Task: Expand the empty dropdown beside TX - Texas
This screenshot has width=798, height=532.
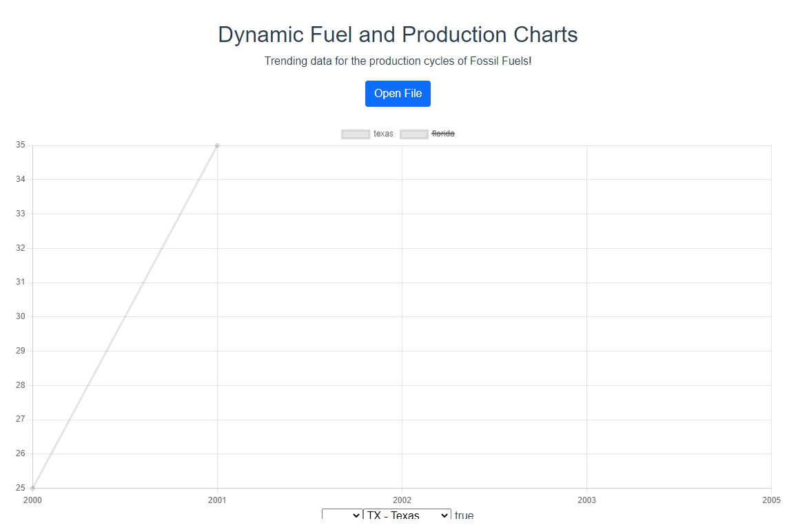Action: 342,515
